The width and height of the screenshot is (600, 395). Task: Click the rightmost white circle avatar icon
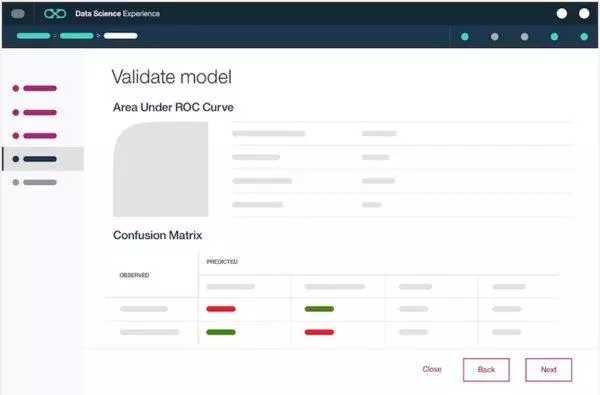pyautogui.click(x=584, y=14)
